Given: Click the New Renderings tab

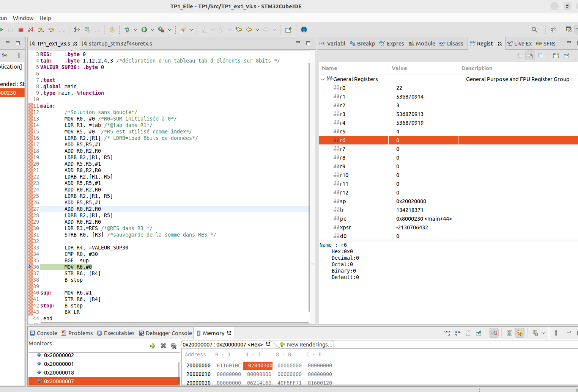Looking at the screenshot, I should click(306, 345).
